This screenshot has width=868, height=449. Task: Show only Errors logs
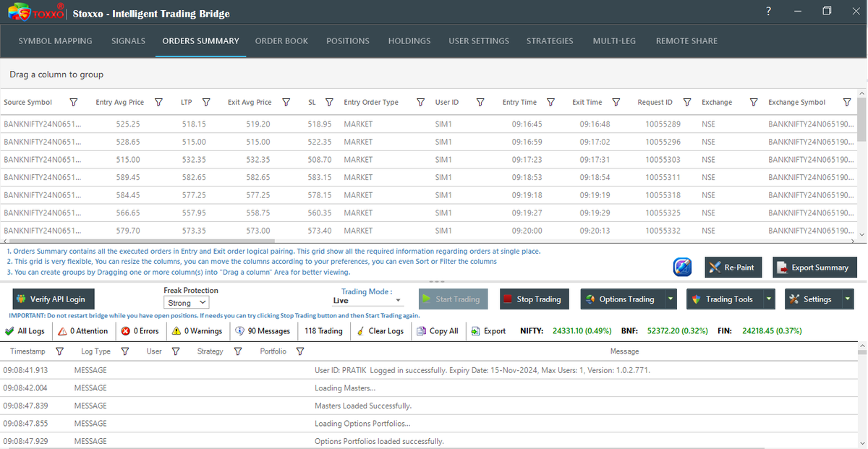click(x=140, y=331)
